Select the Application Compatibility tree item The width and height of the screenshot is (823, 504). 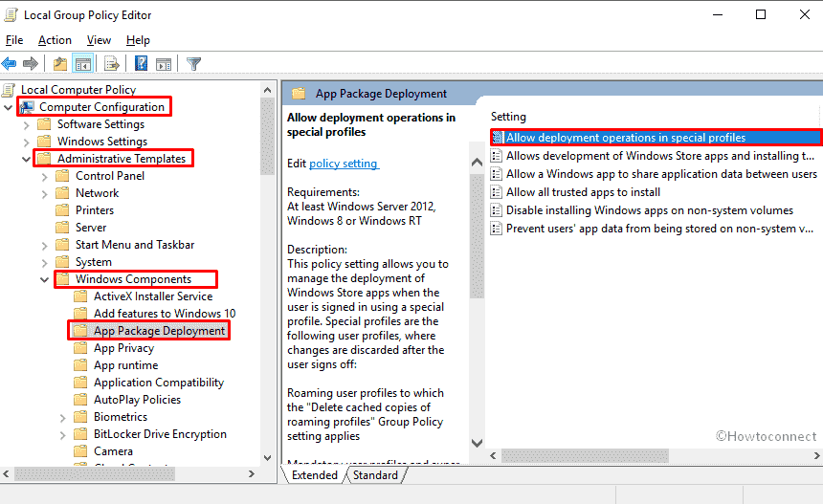(159, 383)
